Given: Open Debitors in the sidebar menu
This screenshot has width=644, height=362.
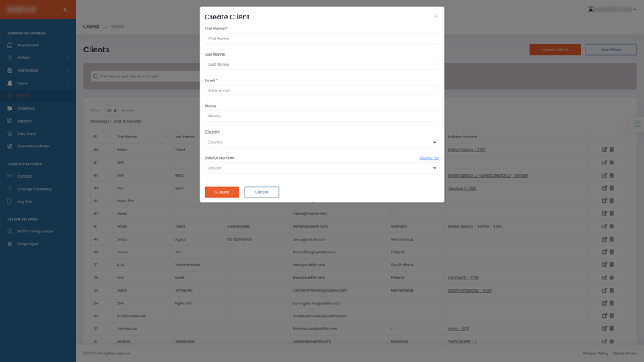Looking at the screenshot, I should [x=25, y=121].
